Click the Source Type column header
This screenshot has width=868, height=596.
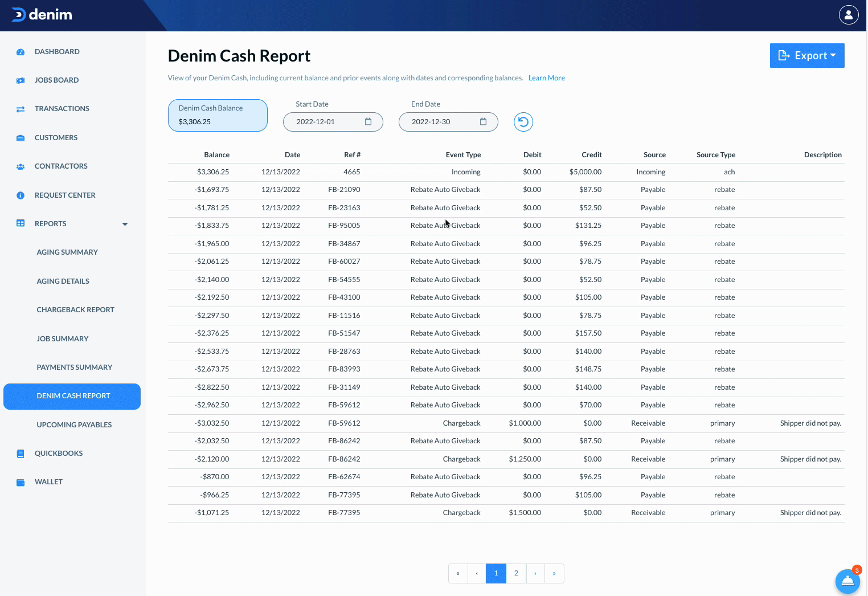tap(716, 155)
